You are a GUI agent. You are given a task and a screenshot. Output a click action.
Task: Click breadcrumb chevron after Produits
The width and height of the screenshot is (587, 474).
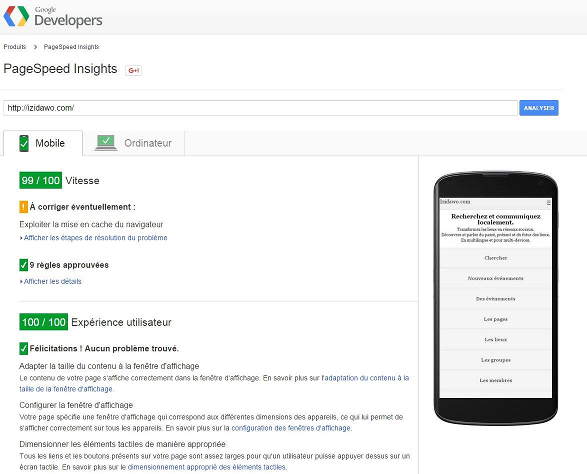pyautogui.click(x=35, y=47)
